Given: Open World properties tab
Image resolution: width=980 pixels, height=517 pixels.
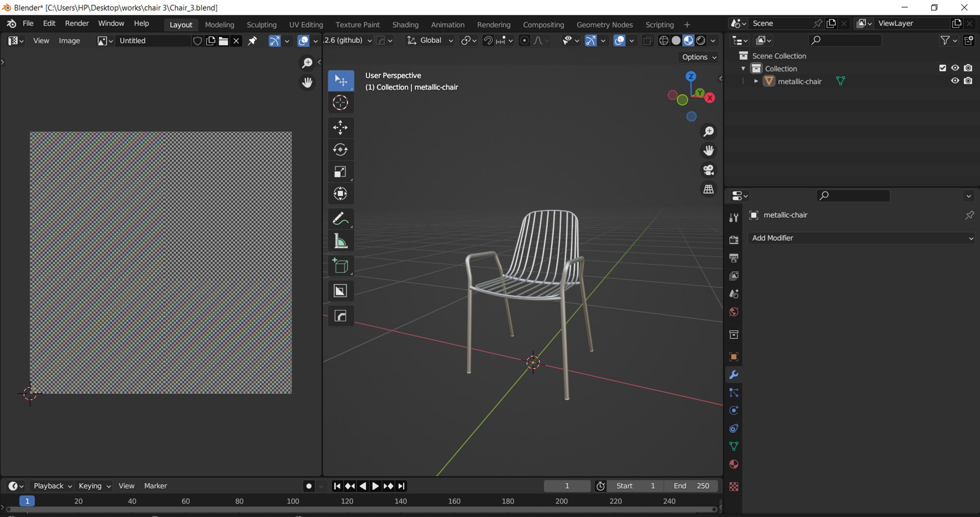Looking at the screenshot, I should [x=733, y=312].
